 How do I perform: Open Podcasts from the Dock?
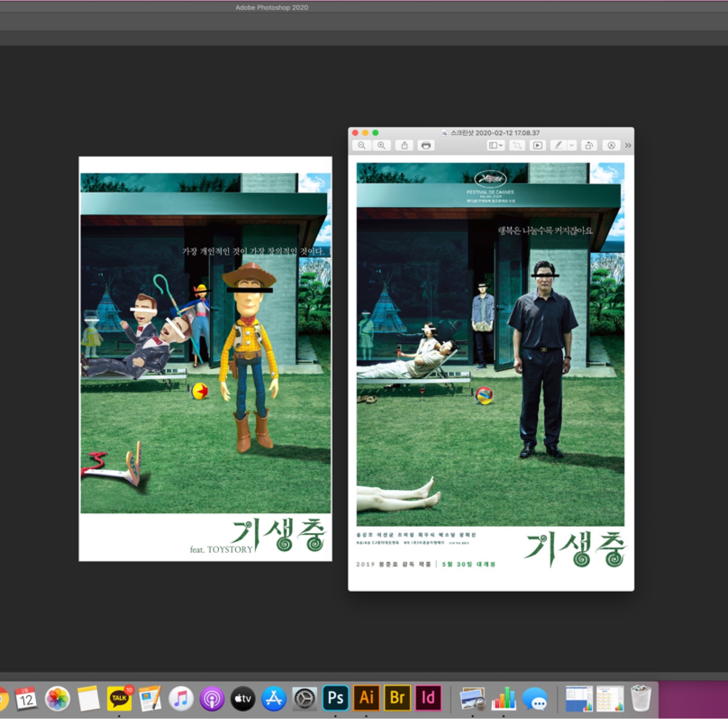[212, 699]
